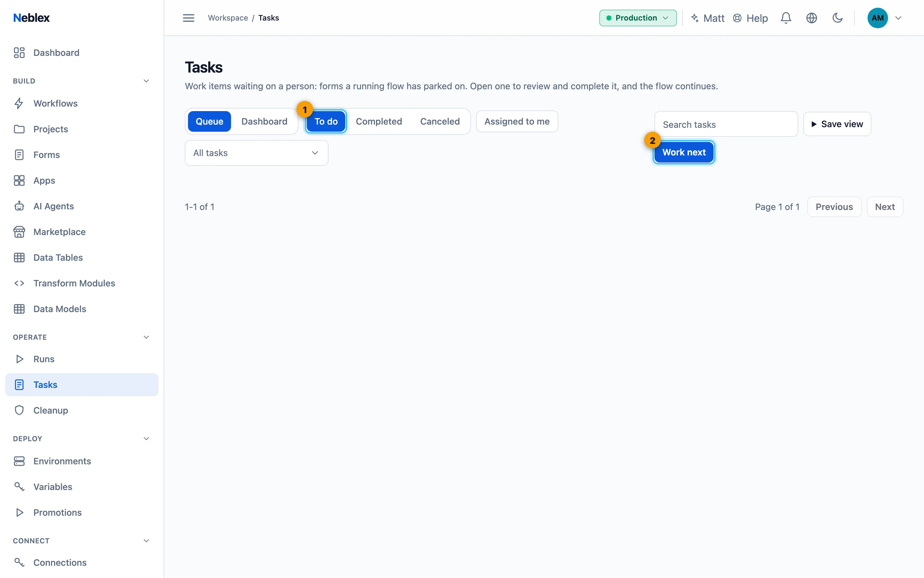Open Forms in the sidebar
Viewport: 924px width, 578px height.
click(x=82, y=155)
